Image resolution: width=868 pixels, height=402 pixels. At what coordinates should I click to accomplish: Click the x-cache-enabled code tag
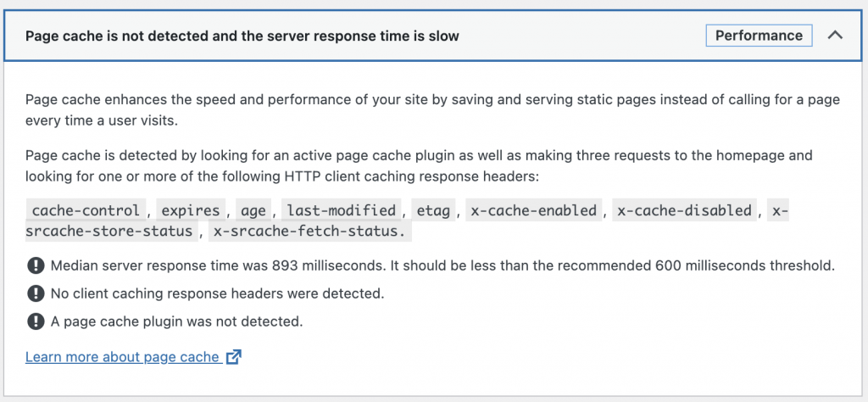[x=534, y=210]
